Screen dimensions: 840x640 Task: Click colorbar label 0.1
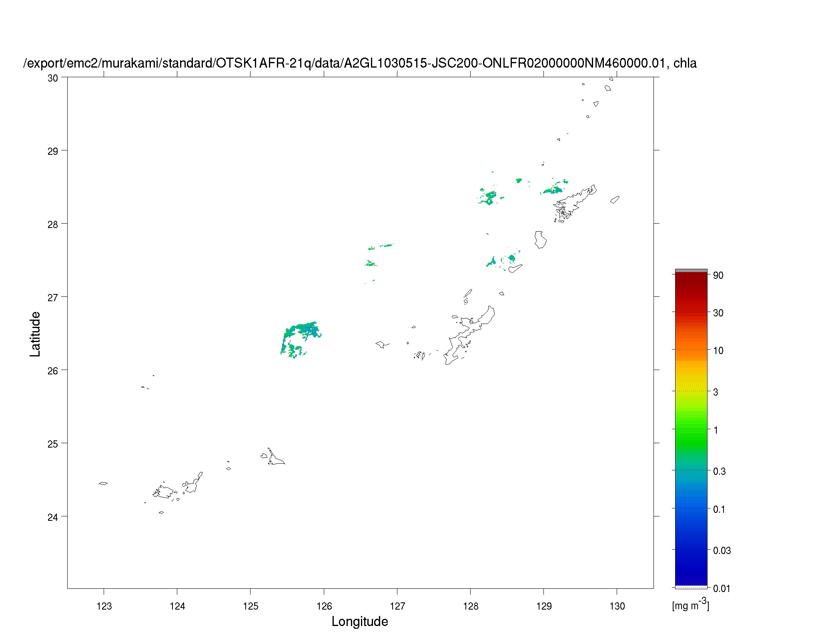(719, 510)
